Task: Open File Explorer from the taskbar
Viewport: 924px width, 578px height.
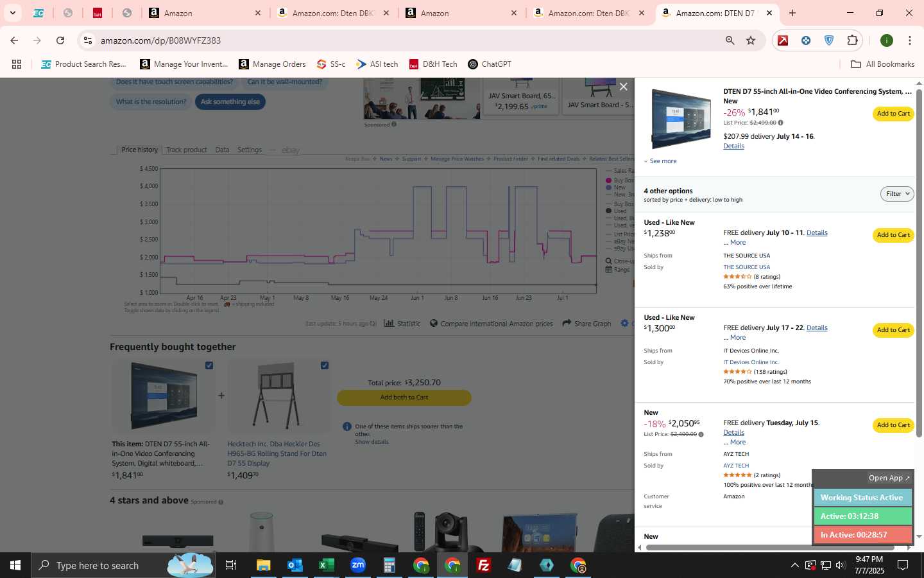Action: point(263,565)
